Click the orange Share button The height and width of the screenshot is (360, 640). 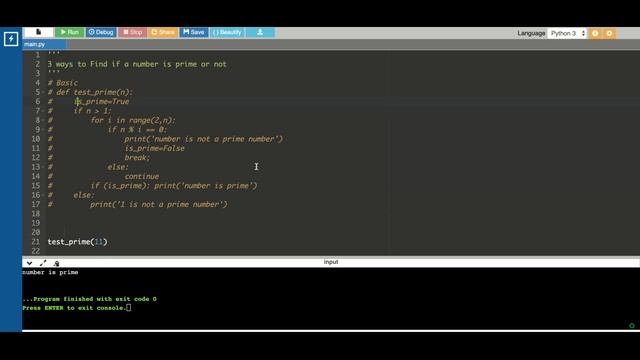tap(163, 32)
